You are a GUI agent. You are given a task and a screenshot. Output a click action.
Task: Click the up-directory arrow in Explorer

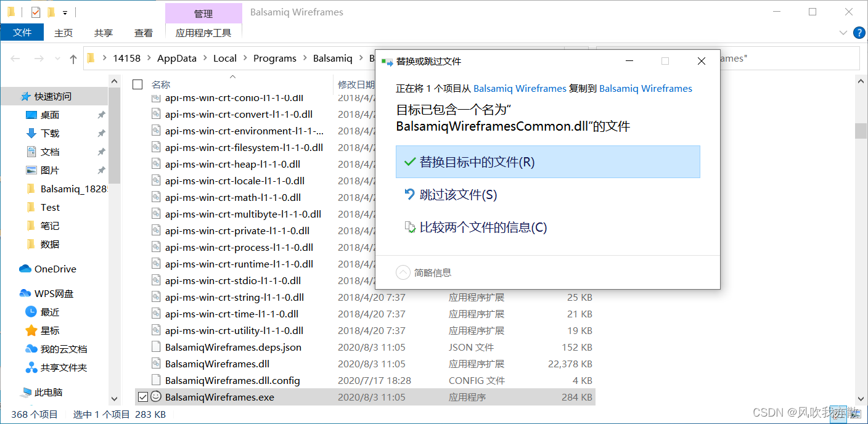73,59
